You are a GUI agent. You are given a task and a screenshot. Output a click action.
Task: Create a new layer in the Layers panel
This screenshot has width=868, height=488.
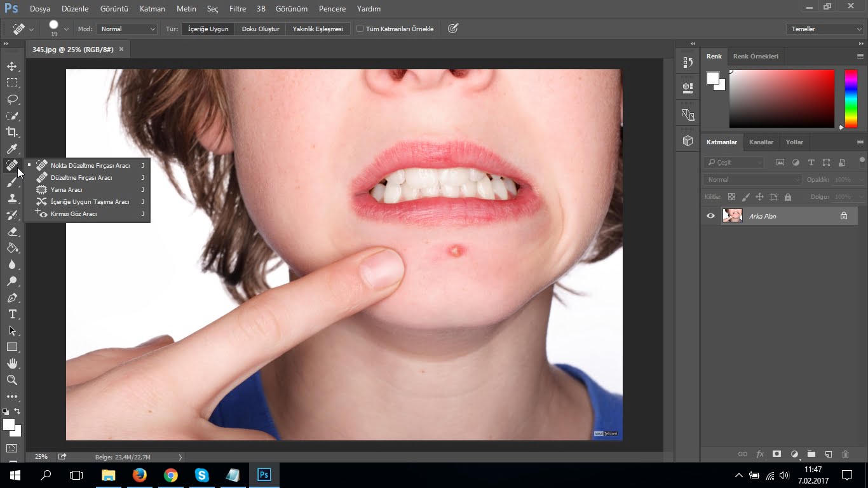(x=827, y=454)
